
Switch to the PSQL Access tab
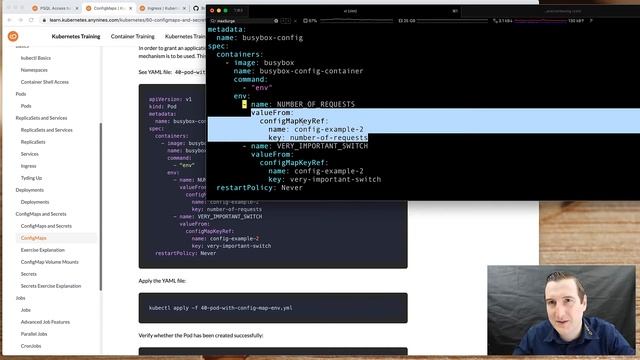[55, 8]
